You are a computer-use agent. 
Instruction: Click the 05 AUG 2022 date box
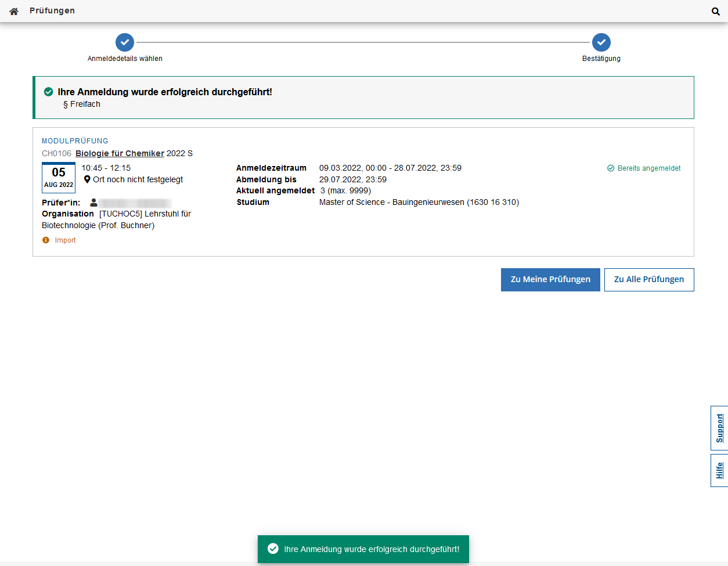pos(59,178)
